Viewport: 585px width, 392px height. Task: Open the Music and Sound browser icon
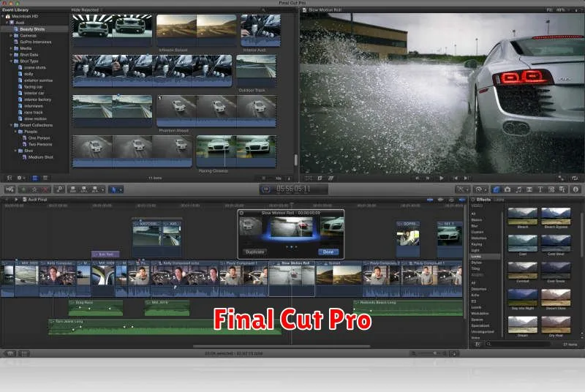pos(518,189)
